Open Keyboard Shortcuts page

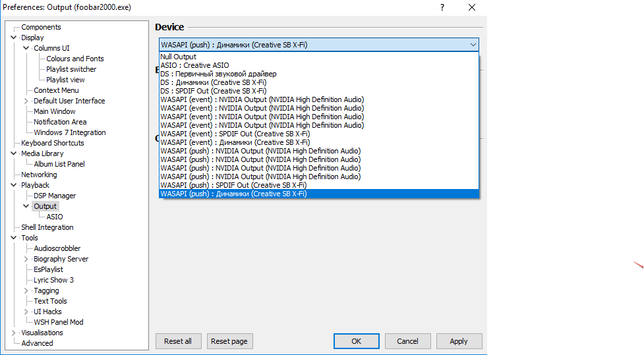(x=53, y=143)
